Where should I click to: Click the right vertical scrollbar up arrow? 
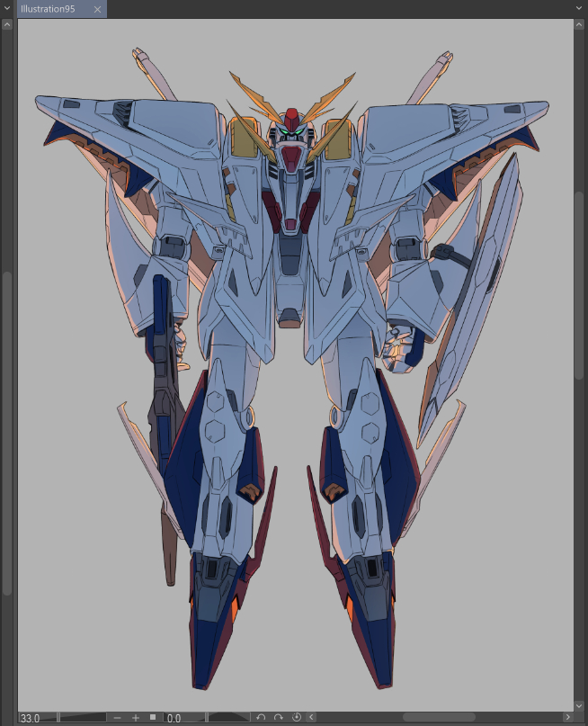click(580, 24)
